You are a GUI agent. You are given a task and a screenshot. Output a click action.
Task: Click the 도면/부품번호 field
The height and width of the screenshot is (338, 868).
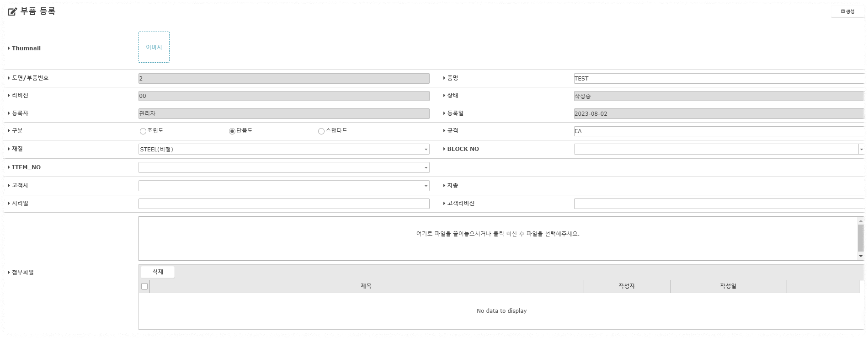[x=284, y=79]
